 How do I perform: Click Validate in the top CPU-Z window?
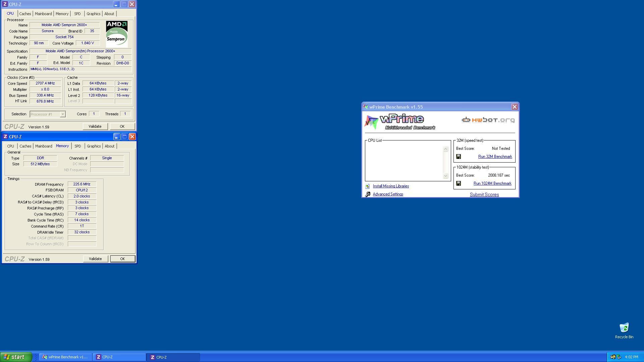(95, 126)
